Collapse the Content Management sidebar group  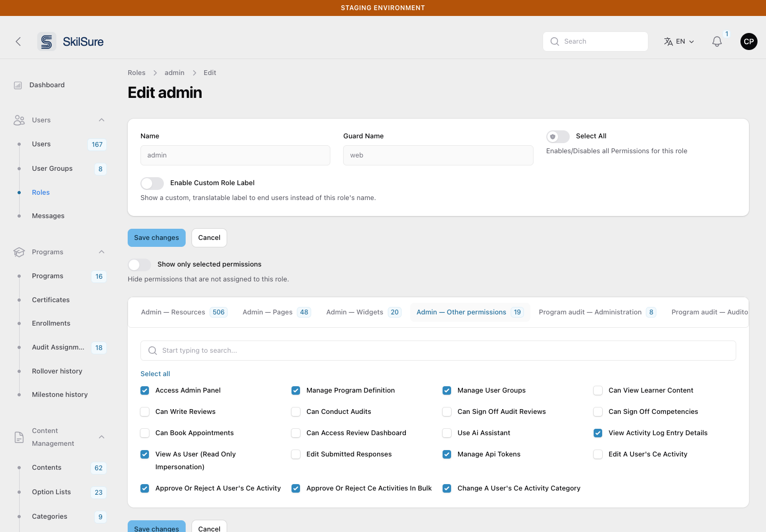(102, 437)
